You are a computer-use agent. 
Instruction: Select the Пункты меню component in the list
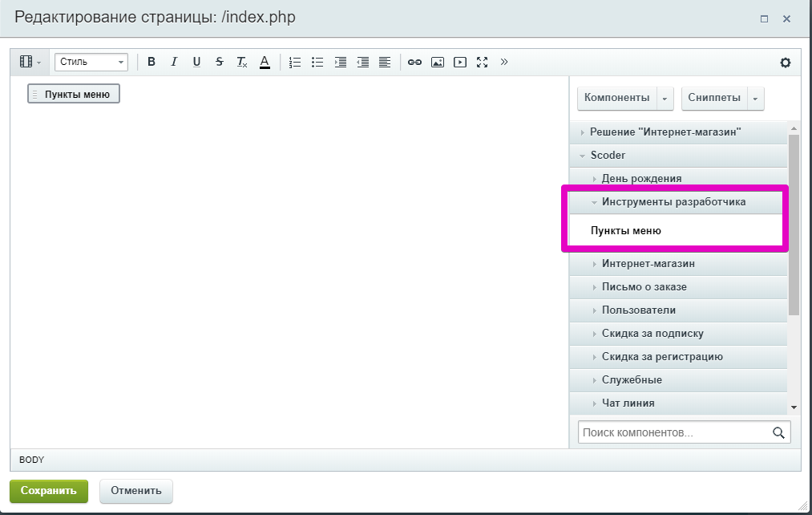coord(626,231)
